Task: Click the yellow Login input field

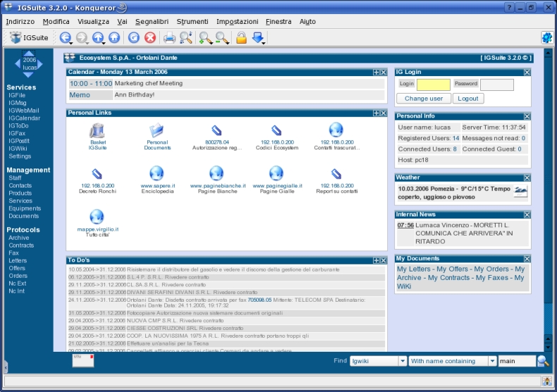Action: coord(434,85)
